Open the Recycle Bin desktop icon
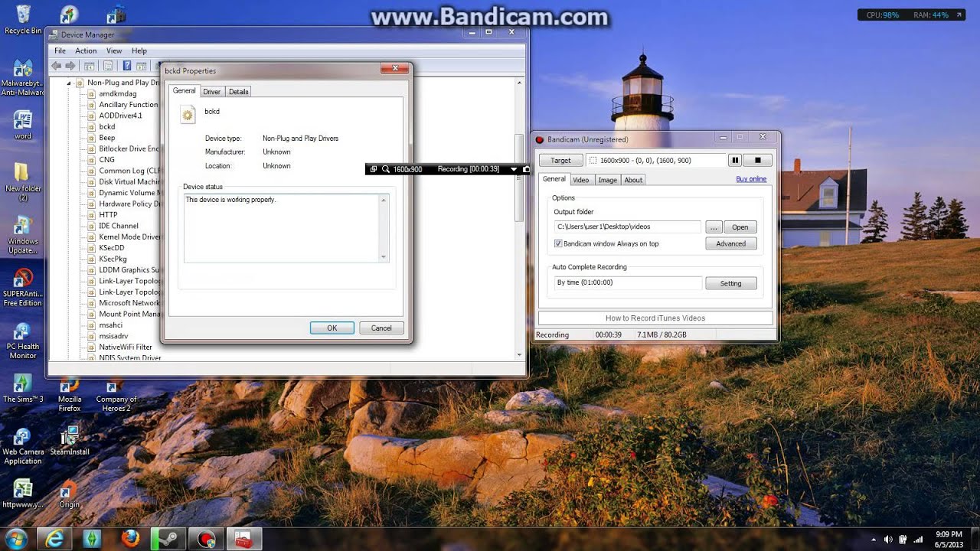Viewport: 980px width, 551px height. pyautogui.click(x=23, y=19)
